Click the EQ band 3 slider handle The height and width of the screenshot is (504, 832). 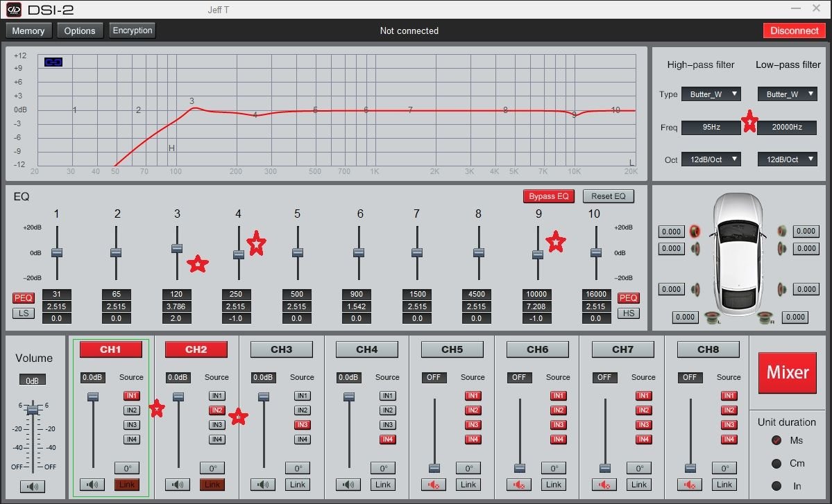click(x=177, y=248)
